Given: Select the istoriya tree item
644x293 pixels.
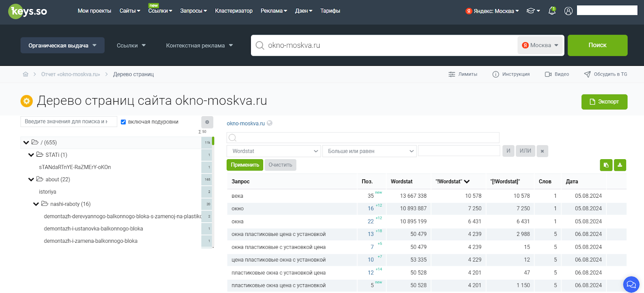Looking at the screenshot, I should point(47,192).
